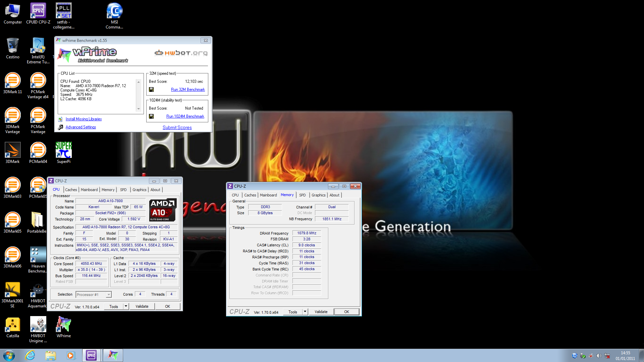Open the 3DMark05 shortcut
This screenshot has height=362, width=644.
[x=13, y=223]
